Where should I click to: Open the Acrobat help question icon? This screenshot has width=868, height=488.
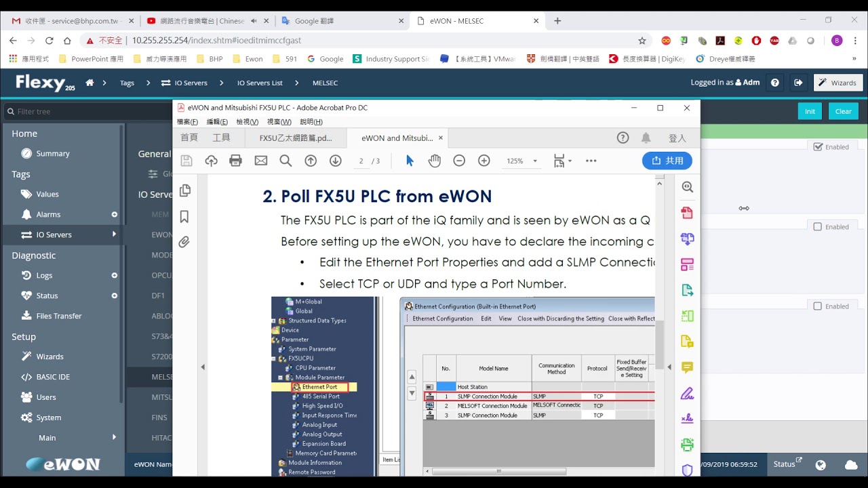tap(623, 138)
